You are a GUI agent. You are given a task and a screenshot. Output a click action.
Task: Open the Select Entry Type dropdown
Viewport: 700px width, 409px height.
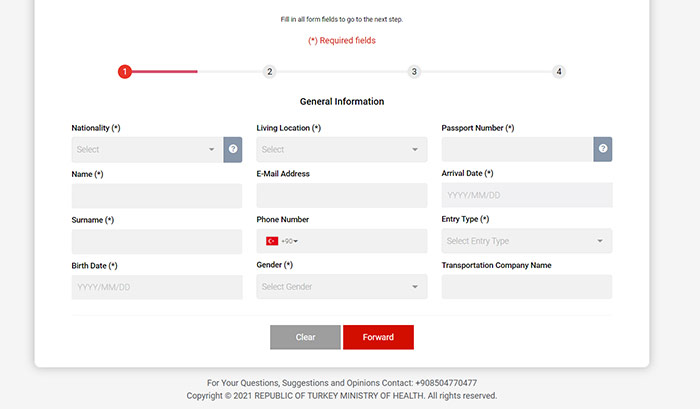pyautogui.click(x=526, y=241)
